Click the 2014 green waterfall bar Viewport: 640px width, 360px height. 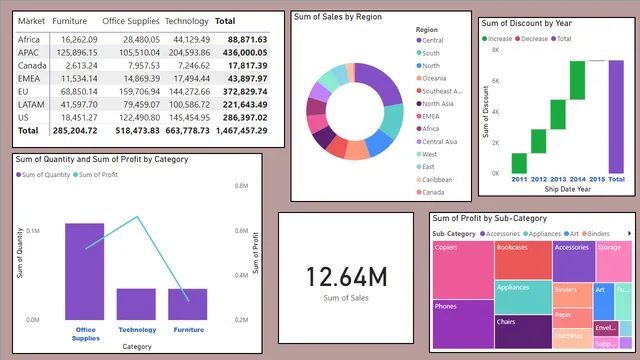click(578, 80)
